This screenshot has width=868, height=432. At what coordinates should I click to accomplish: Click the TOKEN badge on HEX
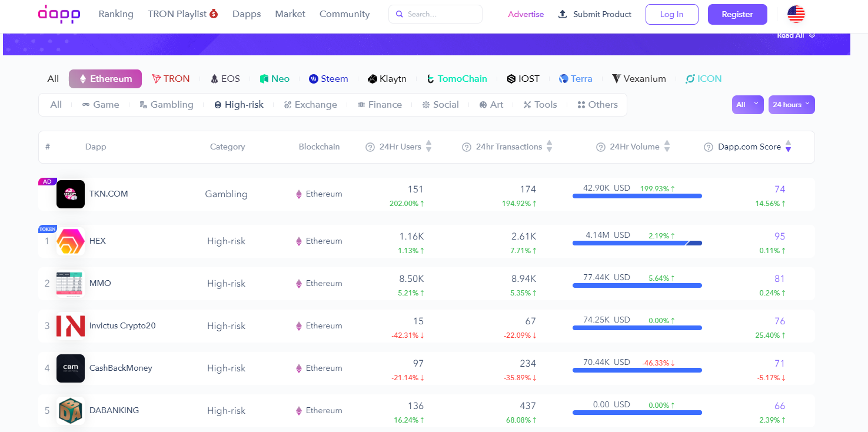click(x=47, y=229)
